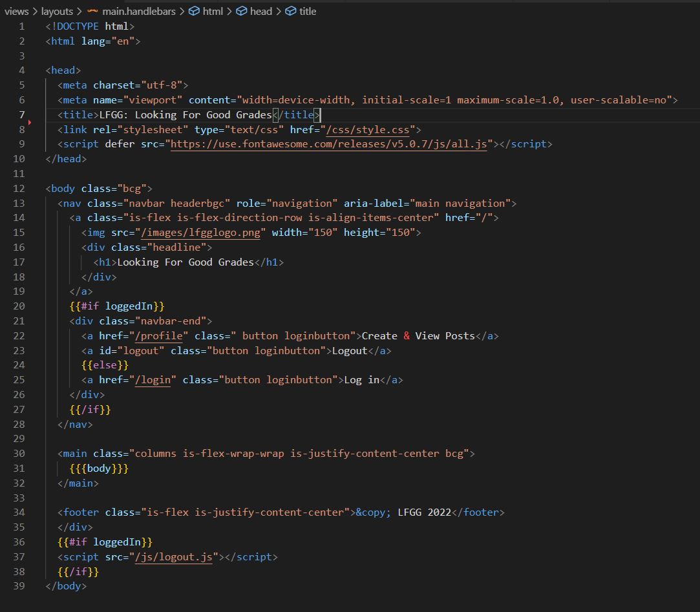Click the closing '</body>' tag on line 39
This screenshot has width=700, height=612.
66,586
